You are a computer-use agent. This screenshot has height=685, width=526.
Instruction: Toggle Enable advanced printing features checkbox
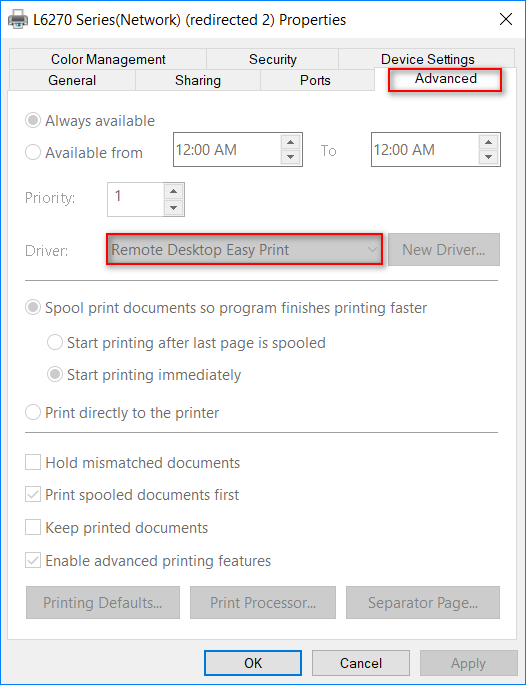(33, 560)
